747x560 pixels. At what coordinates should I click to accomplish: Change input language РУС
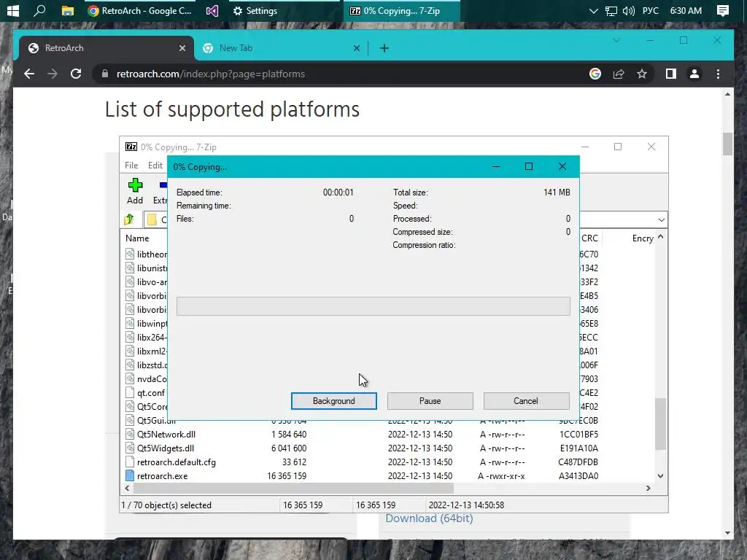click(650, 10)
